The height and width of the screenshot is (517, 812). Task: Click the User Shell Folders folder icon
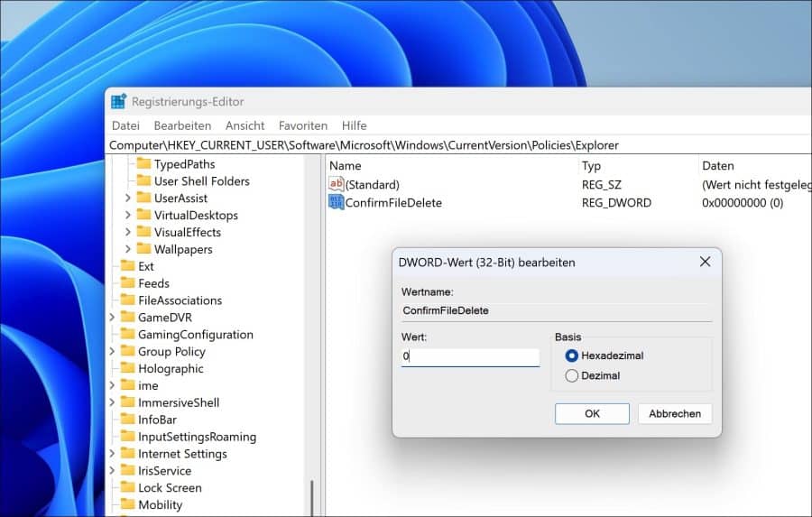pos(143,181)
